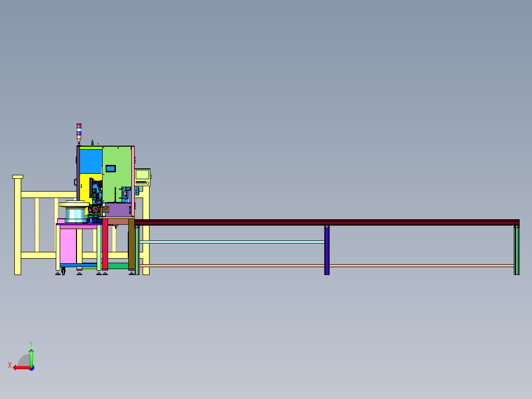
Task: Select the pale yellow HMI control screen box
Action: point(143,177)
